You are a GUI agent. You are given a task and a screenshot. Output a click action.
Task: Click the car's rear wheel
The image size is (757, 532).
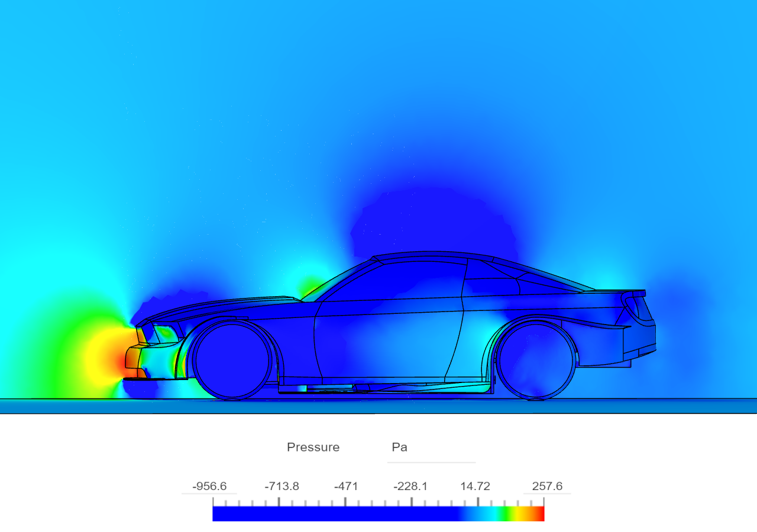(537, 360)
